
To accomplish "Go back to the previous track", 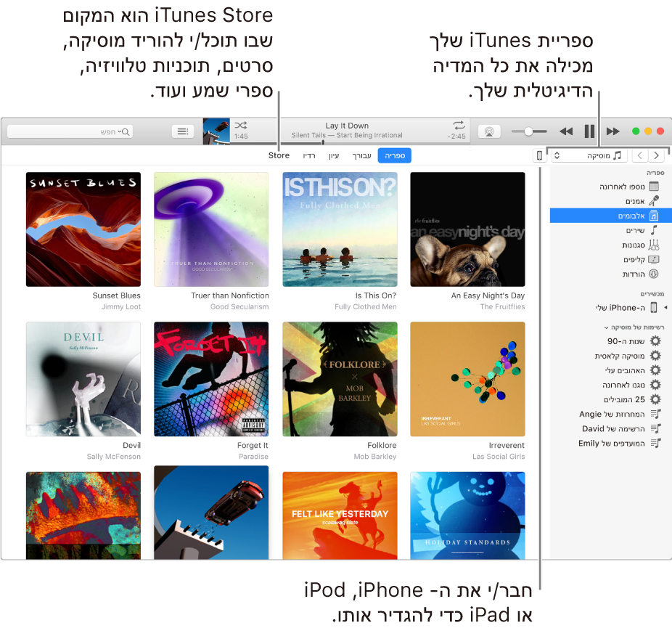I will tap(566, 131).
